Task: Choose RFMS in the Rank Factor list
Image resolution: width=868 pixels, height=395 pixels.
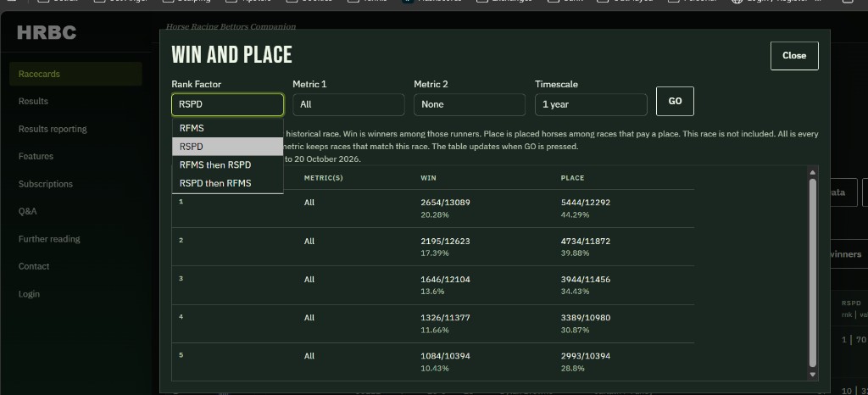Action: pos(227,128)
